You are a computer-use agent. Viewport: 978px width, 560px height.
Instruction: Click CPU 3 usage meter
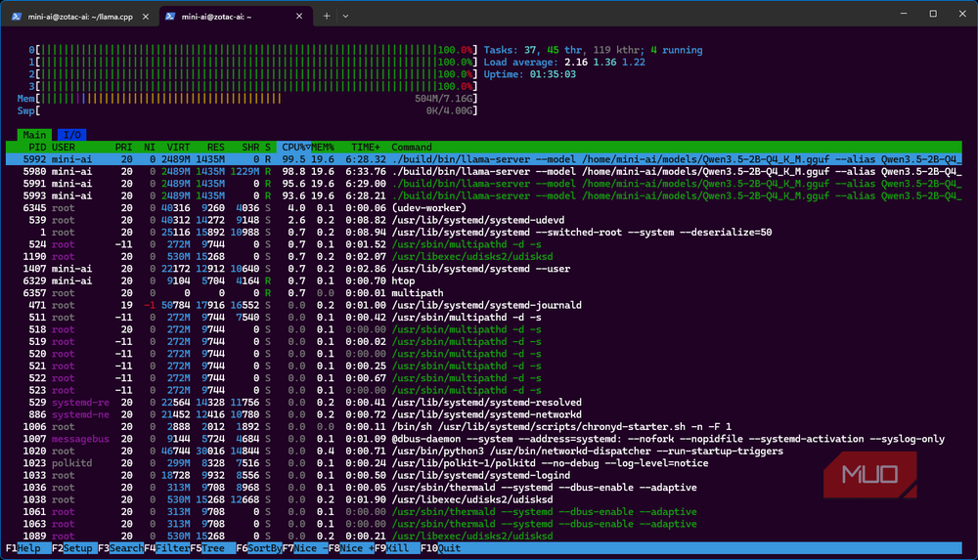point(252,86)
